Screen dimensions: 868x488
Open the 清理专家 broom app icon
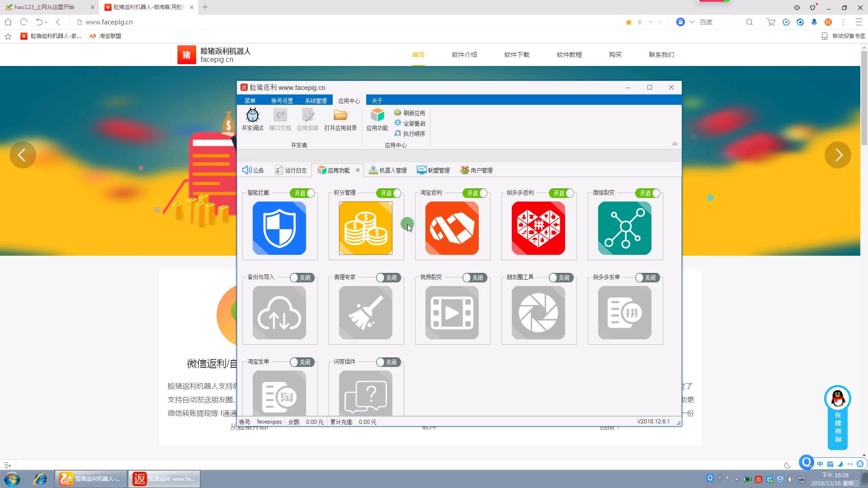point(366,313)
